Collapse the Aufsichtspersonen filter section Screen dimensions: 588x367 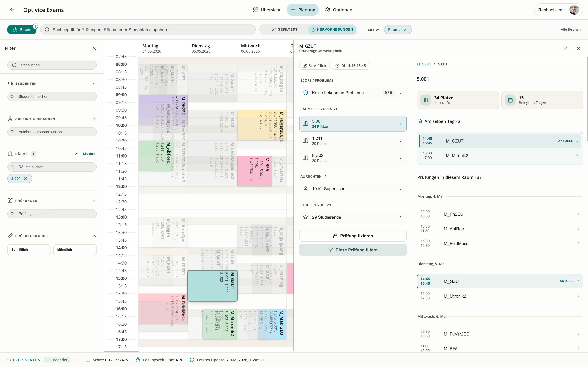[94, 119]
